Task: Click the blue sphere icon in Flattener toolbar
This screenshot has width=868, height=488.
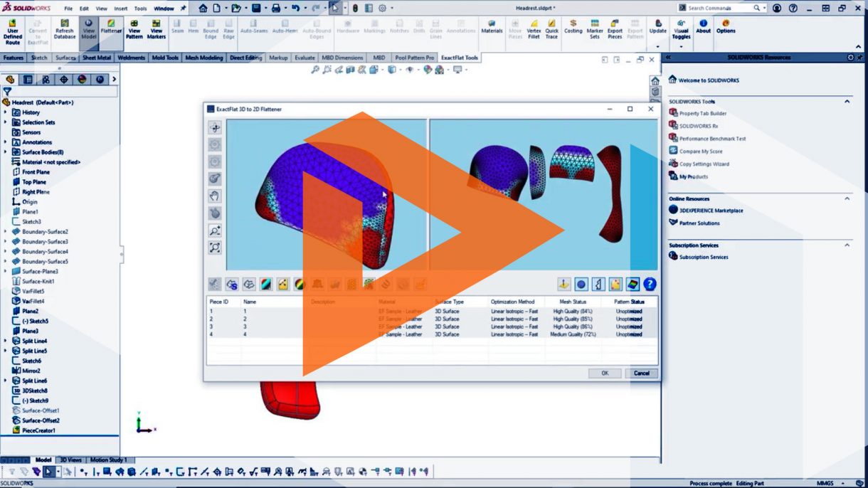Action: (581, 284)
